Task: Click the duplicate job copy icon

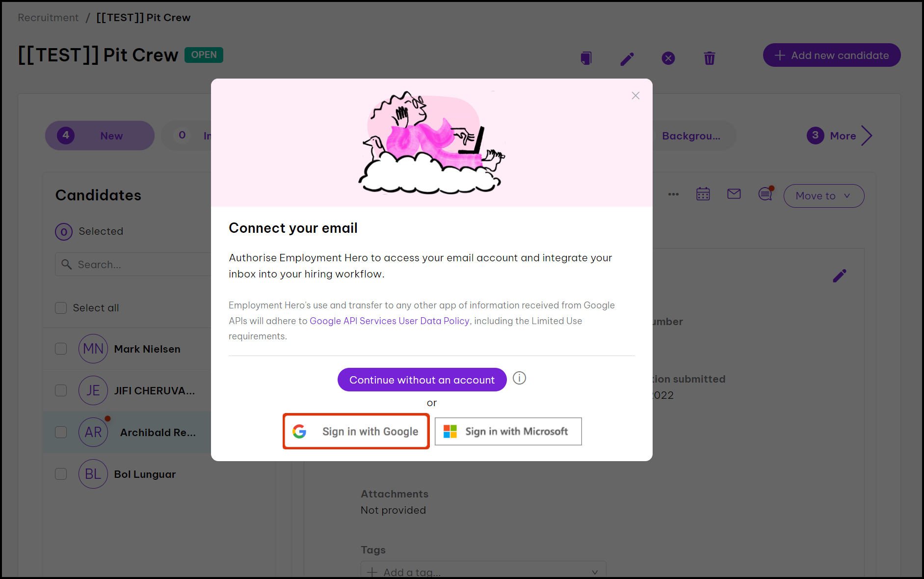Action: pos(586,58)
